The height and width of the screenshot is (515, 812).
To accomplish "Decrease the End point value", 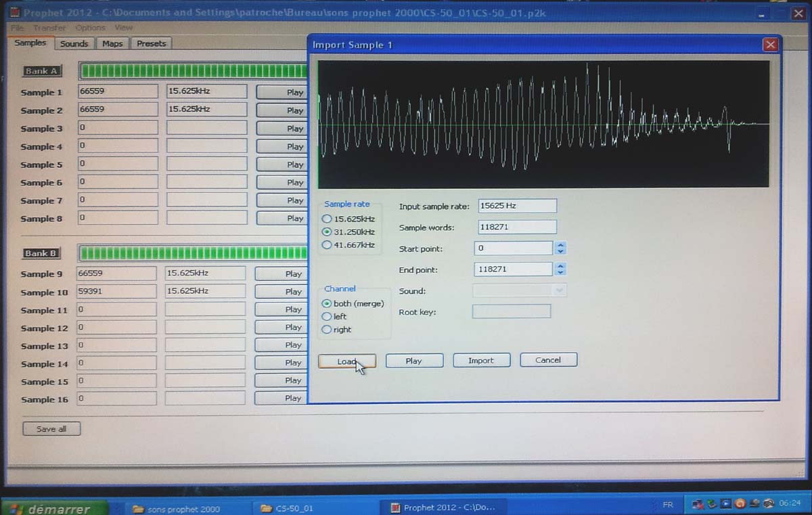I will click(x=560, y=273).
